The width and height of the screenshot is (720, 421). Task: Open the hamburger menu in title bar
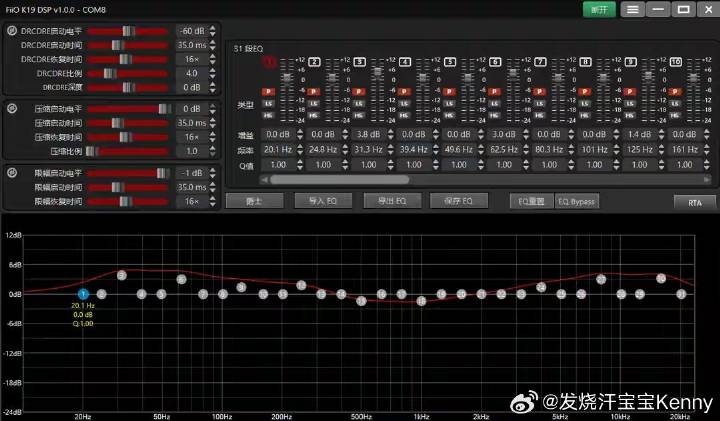[631, 9]
